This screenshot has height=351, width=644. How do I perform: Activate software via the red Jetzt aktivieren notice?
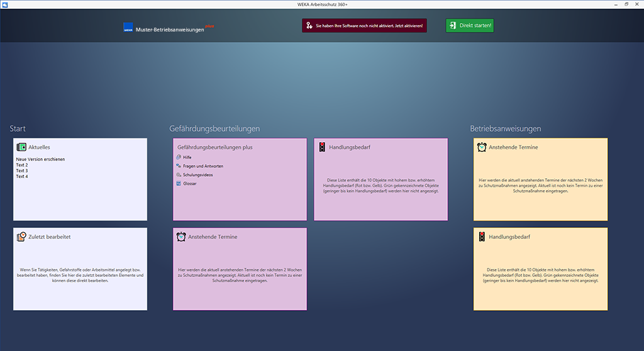(364, 26)
